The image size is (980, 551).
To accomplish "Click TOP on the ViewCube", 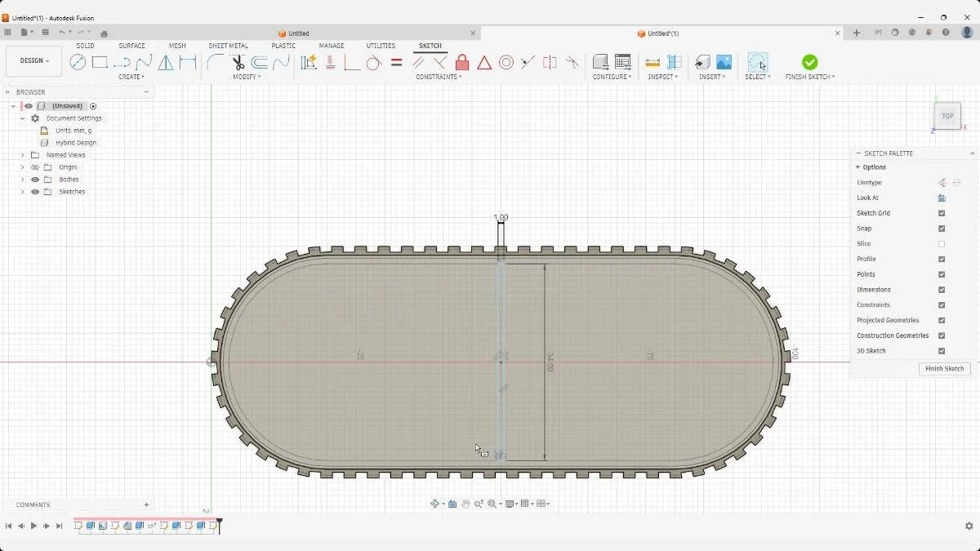I will click(x=947, y=116).
